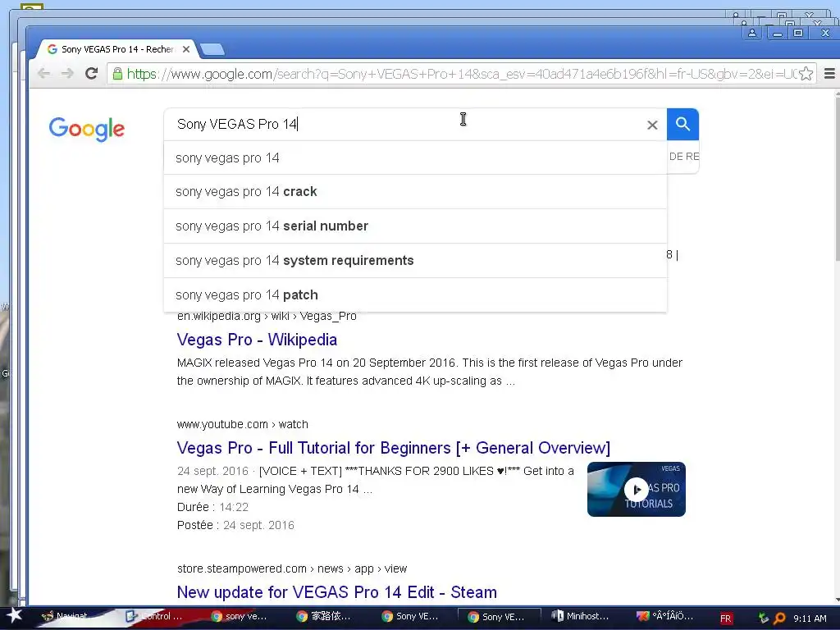840x630 pixels.
Task: Click the Google logo
Action: coord(87,129)
